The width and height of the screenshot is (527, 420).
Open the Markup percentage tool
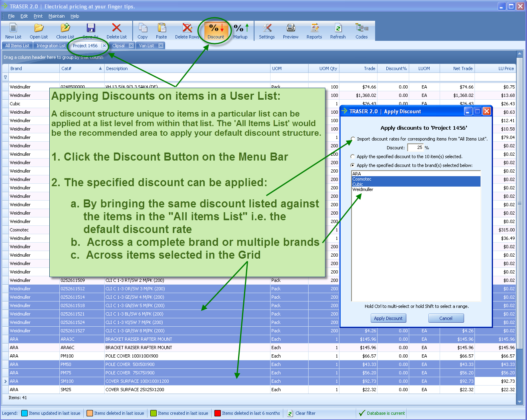point(241,31)
